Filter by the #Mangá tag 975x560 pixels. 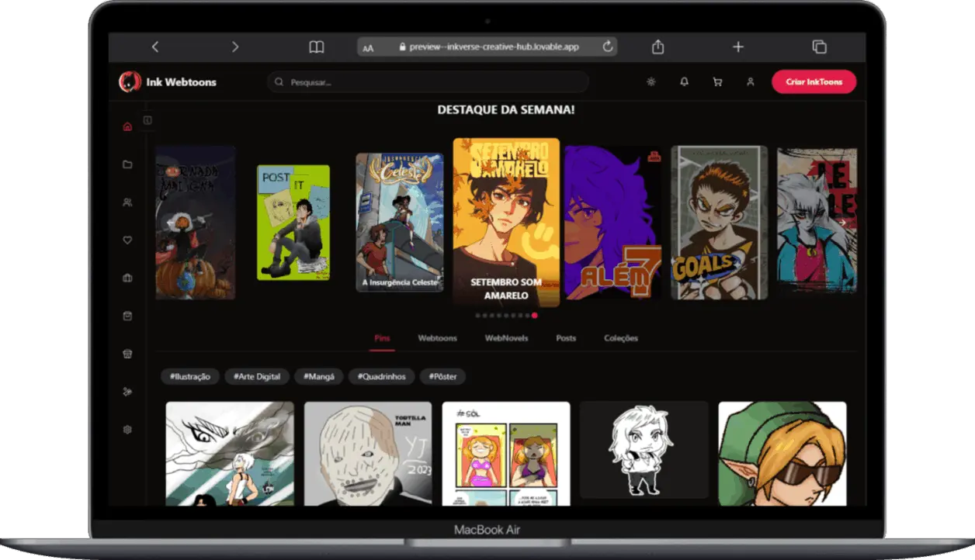(x=318, y=376)
